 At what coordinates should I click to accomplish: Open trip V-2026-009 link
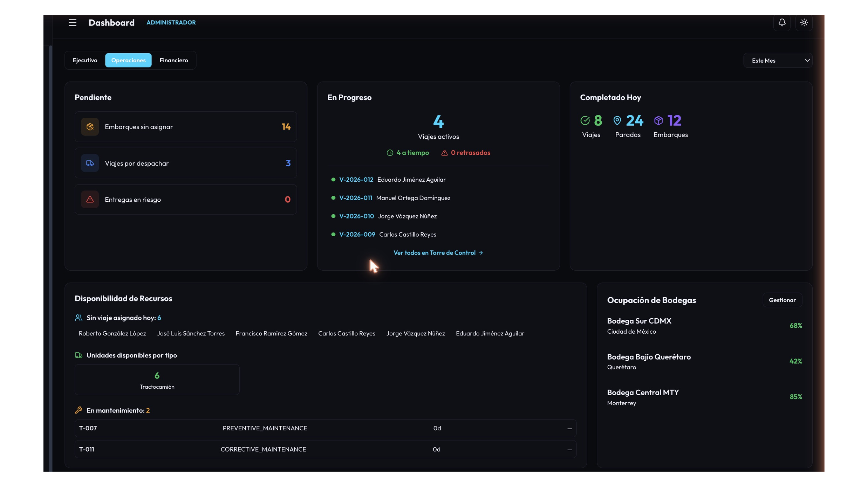point(357,234)
